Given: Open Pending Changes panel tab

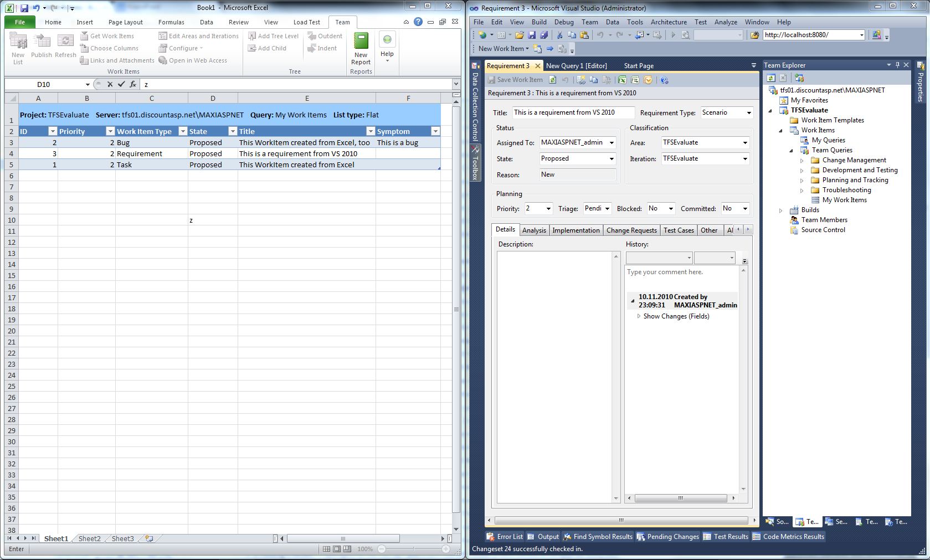Looking at the screenshot, I should [x=668, y=536].
